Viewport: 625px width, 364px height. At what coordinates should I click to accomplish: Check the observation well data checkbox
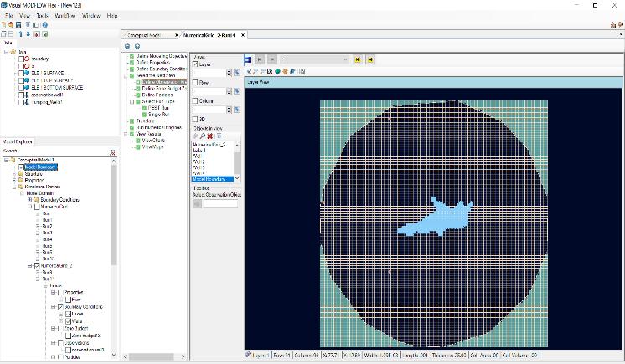22,95
